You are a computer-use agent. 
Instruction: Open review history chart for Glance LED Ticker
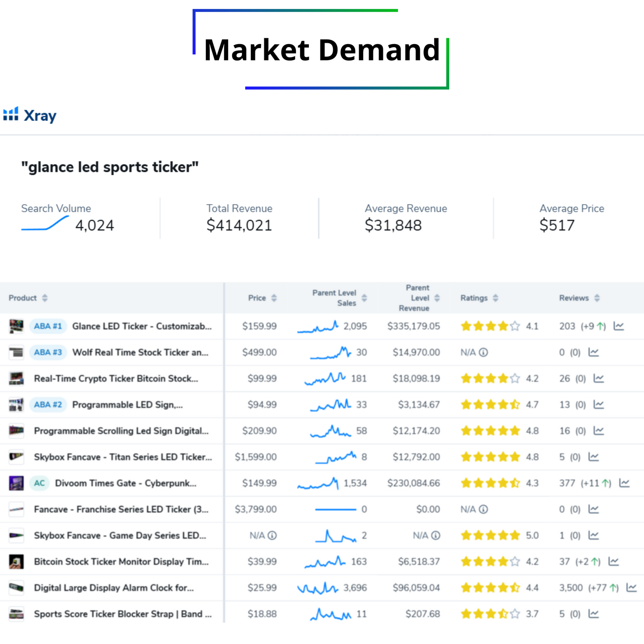point(619,326)
